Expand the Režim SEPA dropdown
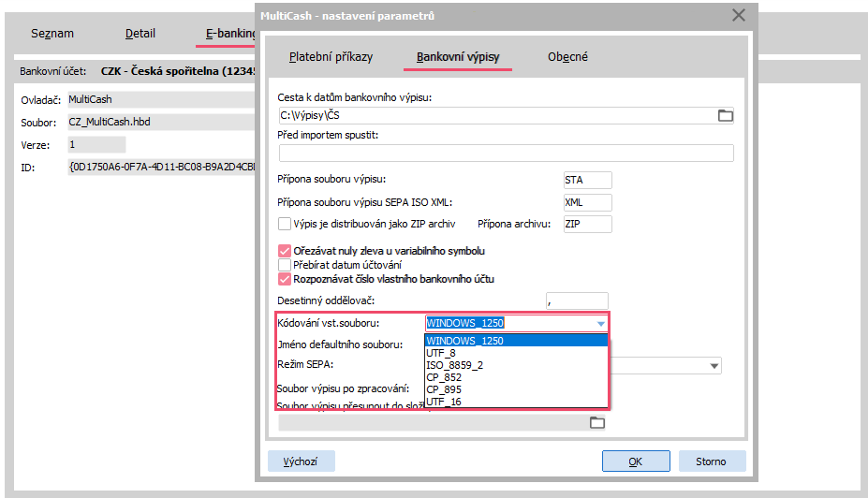 [x=714, y=366]
